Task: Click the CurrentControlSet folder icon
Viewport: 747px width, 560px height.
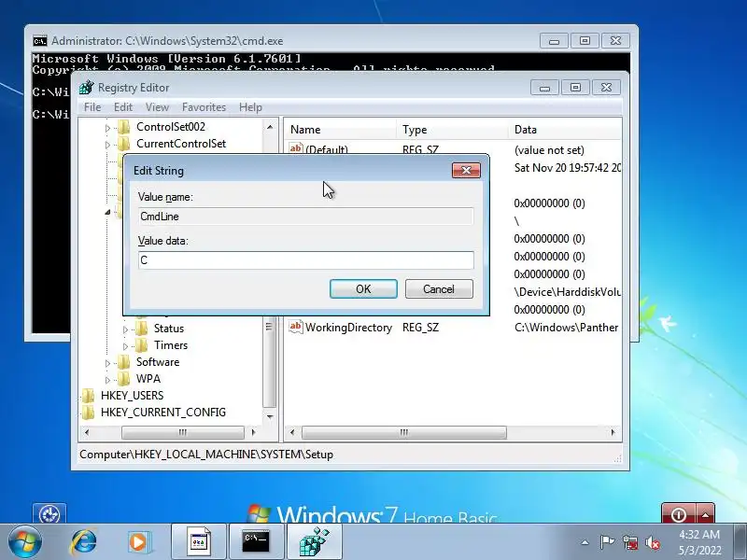Action: pos(124,144)
